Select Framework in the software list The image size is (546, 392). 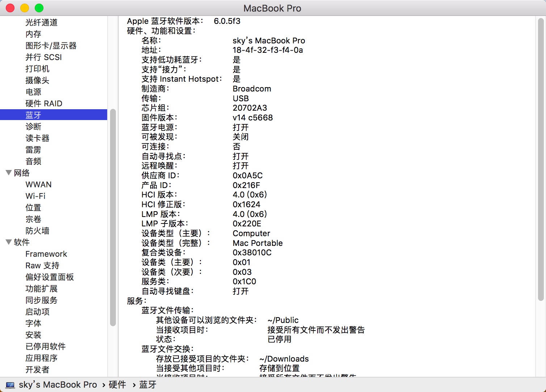click(46, 254)
